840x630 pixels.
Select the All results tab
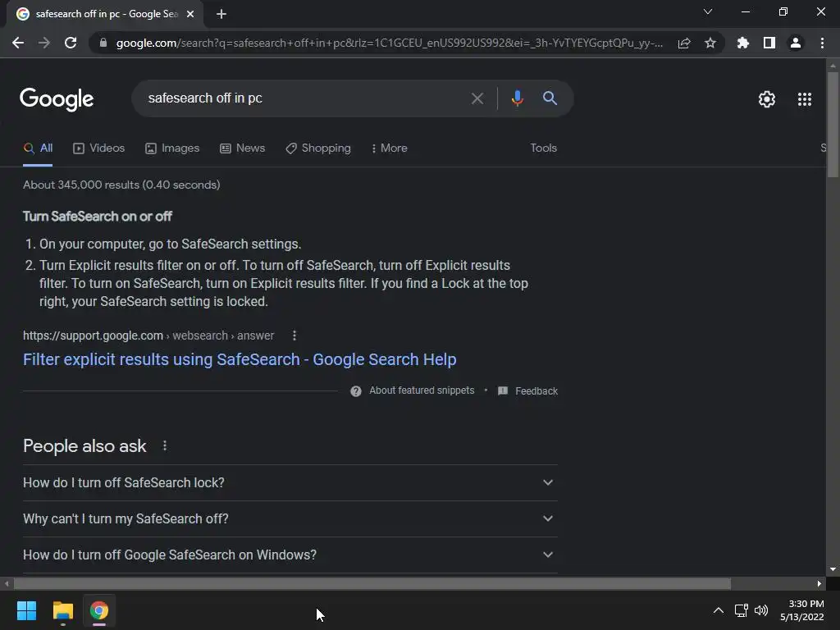coord(38,148)
